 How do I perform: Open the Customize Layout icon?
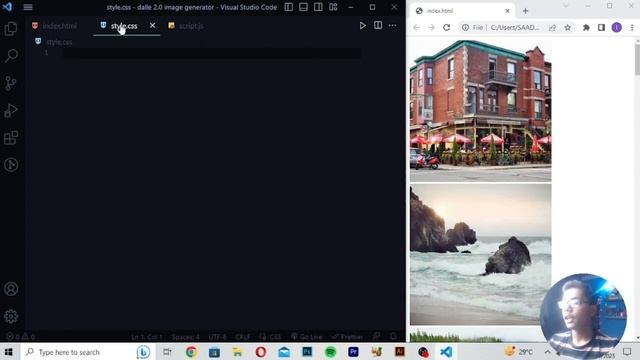(333, 7)
